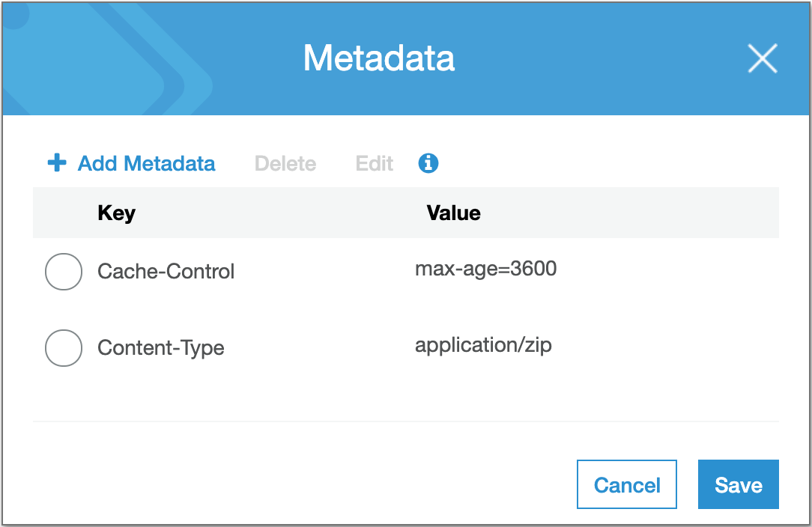Click the Cache-Control key label

tap(166, 272)
